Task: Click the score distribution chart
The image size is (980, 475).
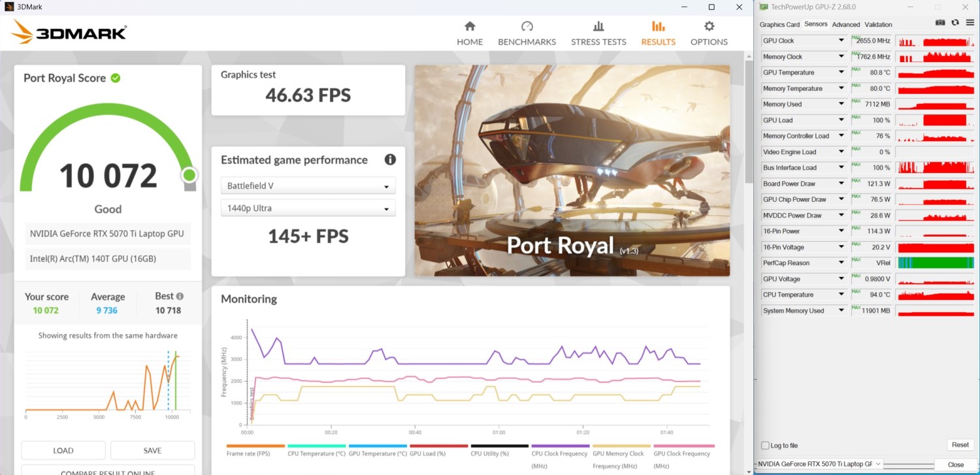Action: point(108,384)
